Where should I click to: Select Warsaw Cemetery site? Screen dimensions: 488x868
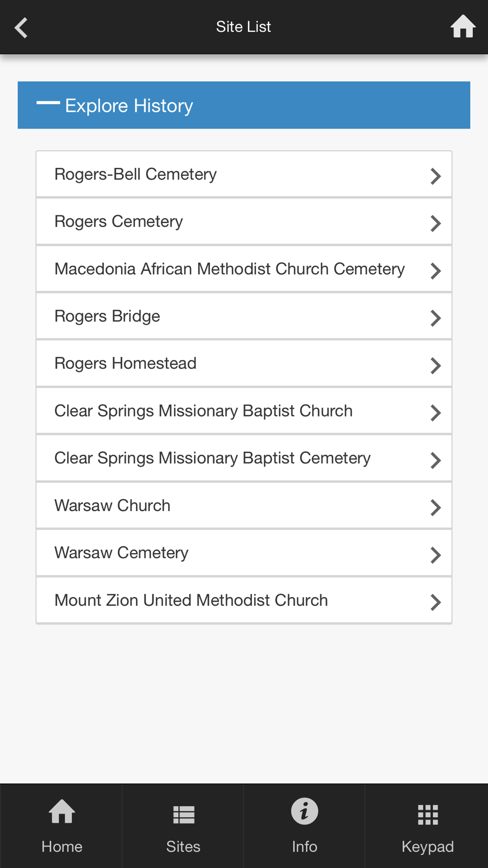click(244, 553)
